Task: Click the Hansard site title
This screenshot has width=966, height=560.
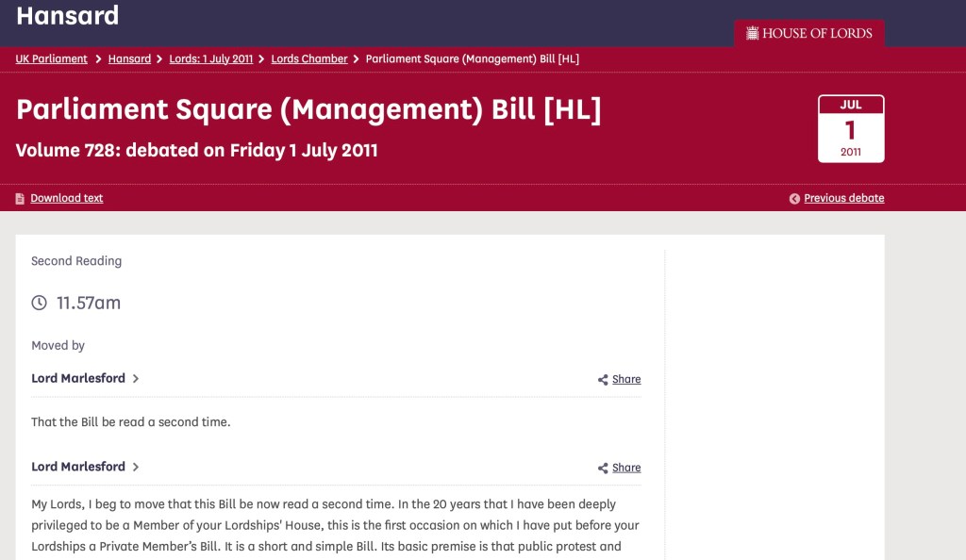Action: [x=68, y=16]
